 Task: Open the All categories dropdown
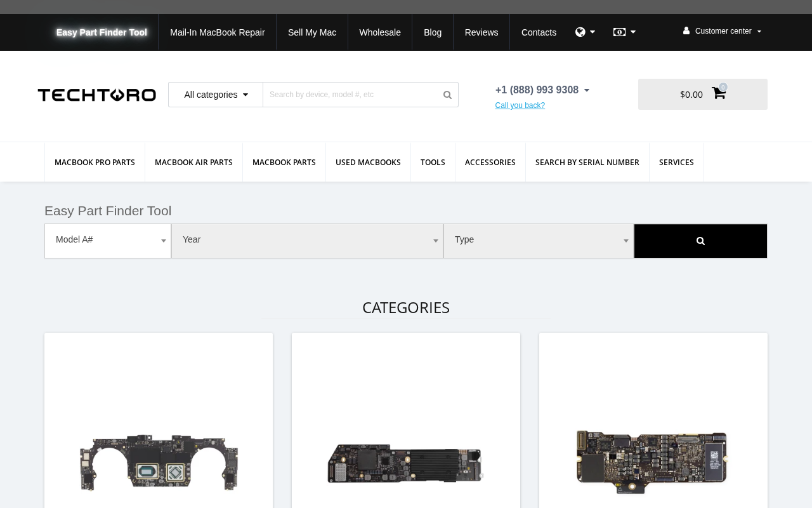(x=216, y=95)
